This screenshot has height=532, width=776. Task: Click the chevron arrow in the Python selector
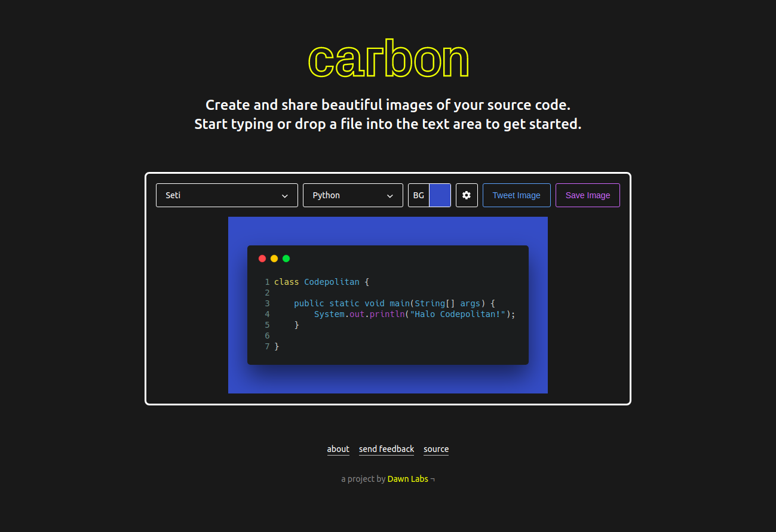click(x=390, y=196)
